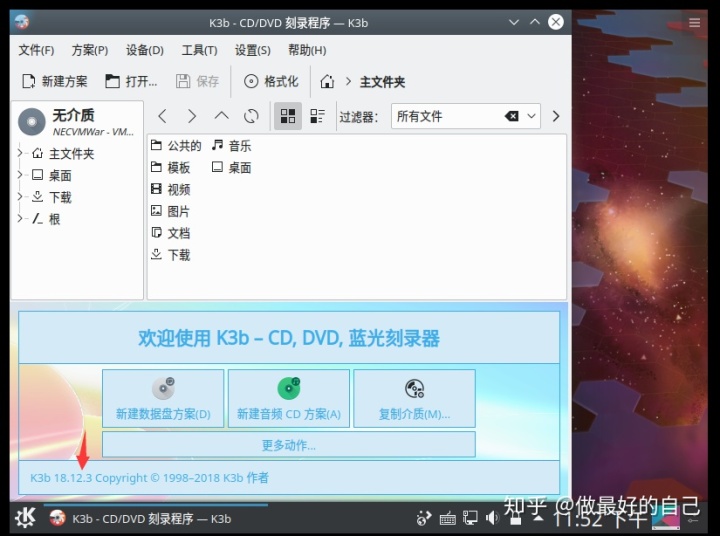Click the keyboard tray icon
Screen dimensions: 720x536
[447, 519]
